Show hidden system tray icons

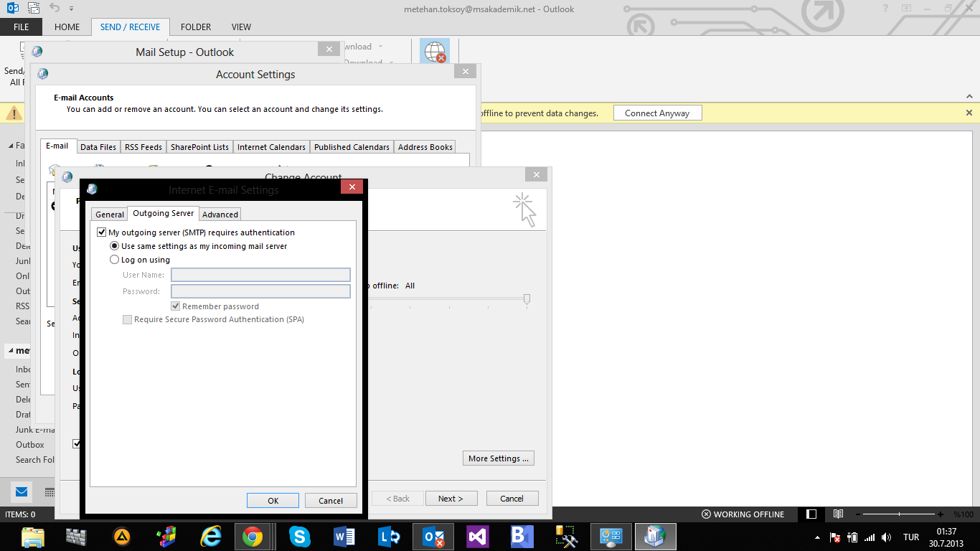coord(817,537)
